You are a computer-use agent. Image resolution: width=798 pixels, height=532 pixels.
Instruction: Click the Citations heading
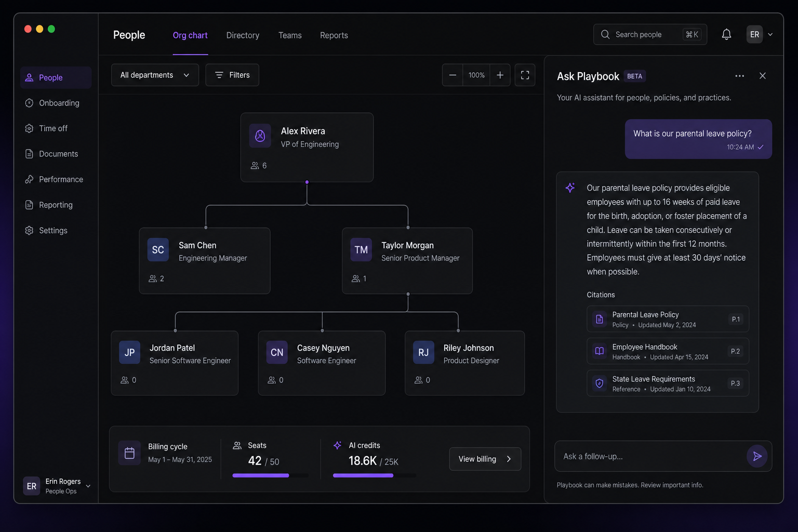click(601, 295)
